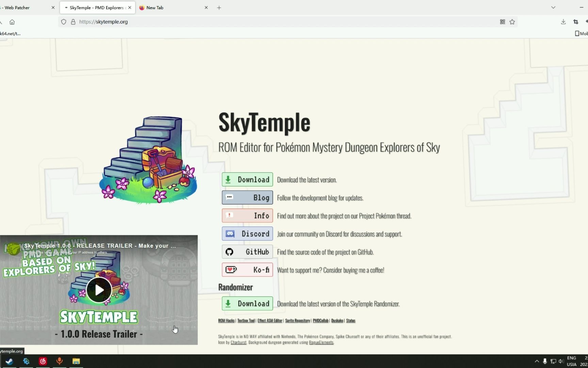The height and width of the screenshot is (368, 588).
Task: Visit the Charburst icon credit link
Action: point(238,342)
